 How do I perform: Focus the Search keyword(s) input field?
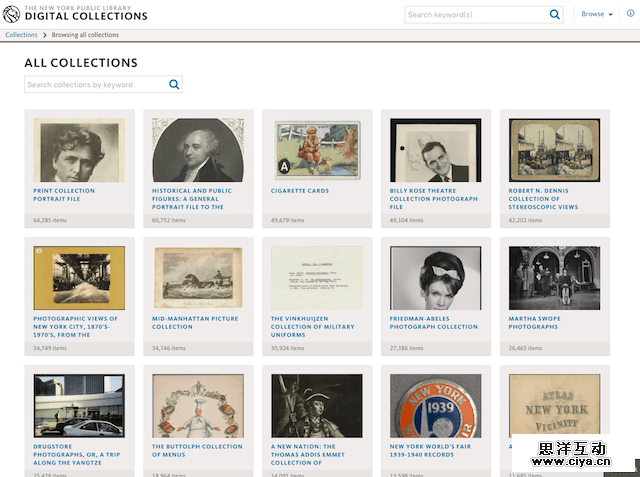[x=476, y=15]
